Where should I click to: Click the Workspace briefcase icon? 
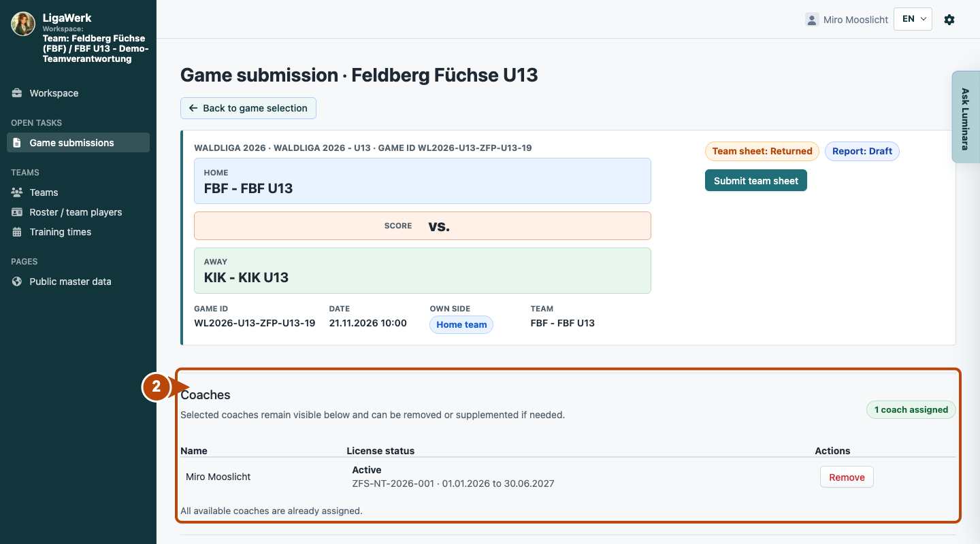click(17, 93)
